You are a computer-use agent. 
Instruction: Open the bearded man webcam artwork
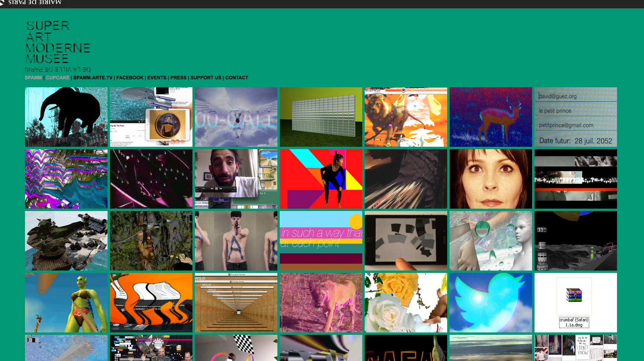pos(236,179)
